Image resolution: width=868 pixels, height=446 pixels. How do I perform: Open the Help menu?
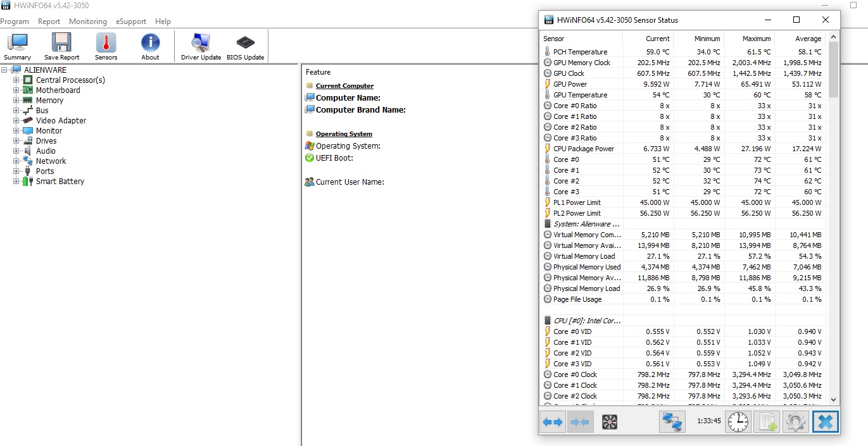[x=163, y=22]
